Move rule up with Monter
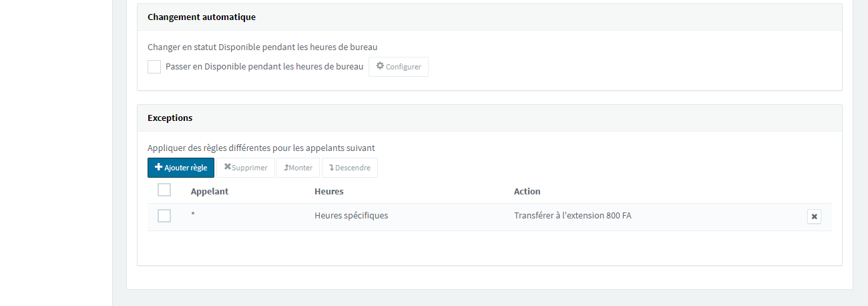868x306 pixels. pyautogui.click(x=298, y=168)
